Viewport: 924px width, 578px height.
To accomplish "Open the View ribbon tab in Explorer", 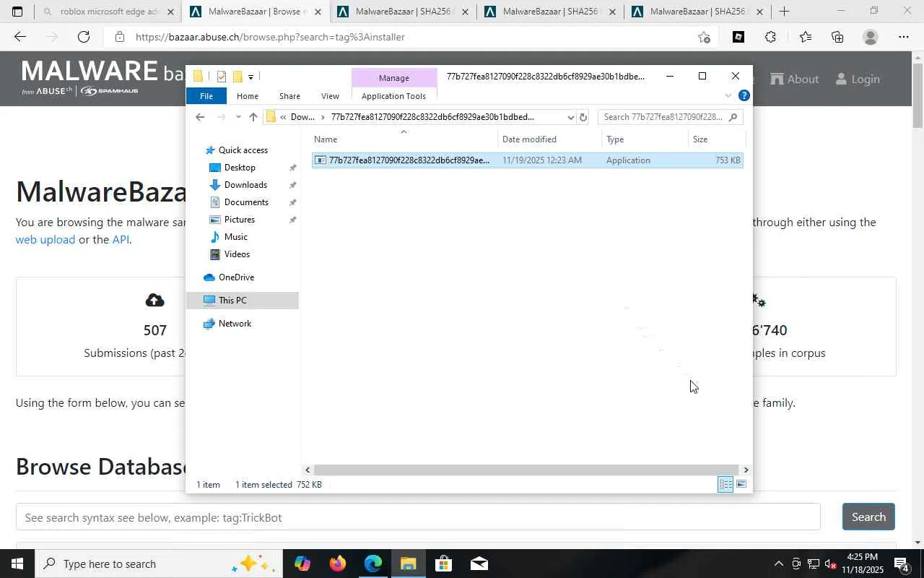I will [x=330, y=96].
